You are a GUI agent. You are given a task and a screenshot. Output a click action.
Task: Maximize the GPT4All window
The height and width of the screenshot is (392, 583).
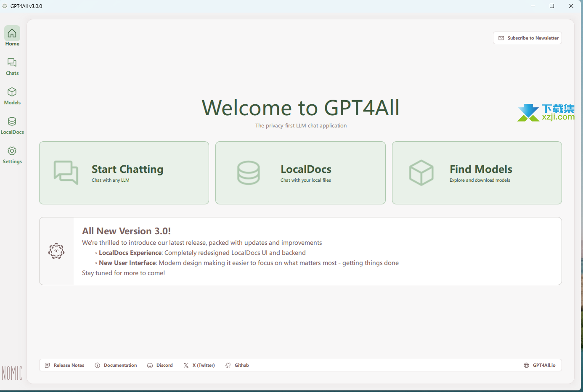click(552, 6)
